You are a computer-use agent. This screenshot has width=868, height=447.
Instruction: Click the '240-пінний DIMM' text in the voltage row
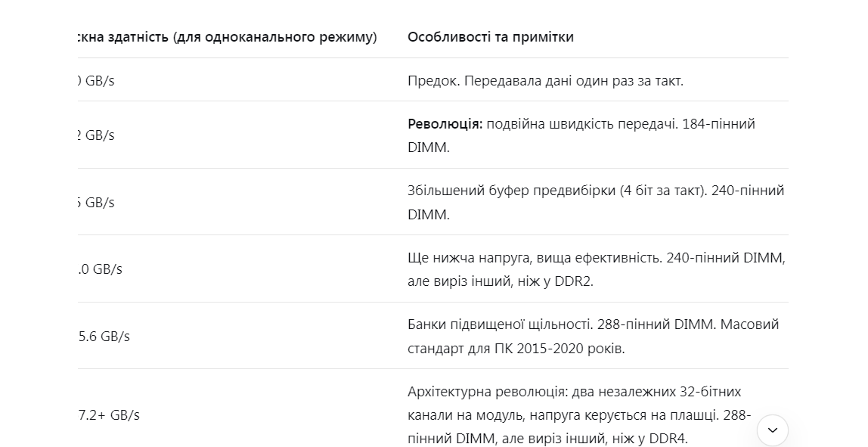(x=726, y=258)
